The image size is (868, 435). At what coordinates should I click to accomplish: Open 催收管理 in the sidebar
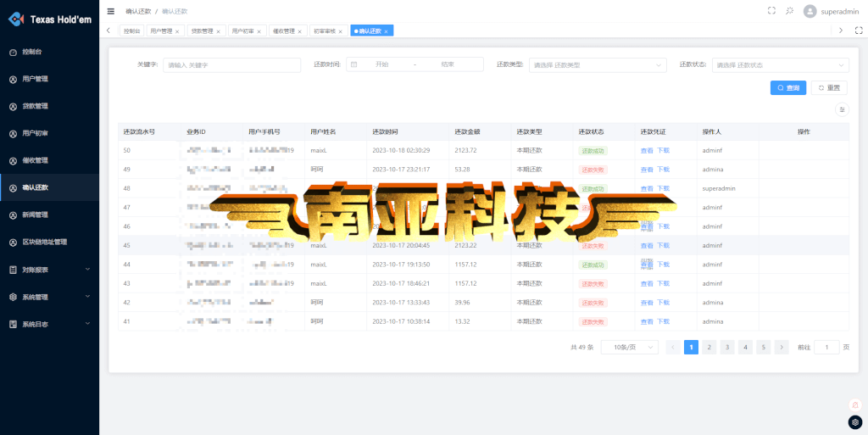(x=49, y=160)
